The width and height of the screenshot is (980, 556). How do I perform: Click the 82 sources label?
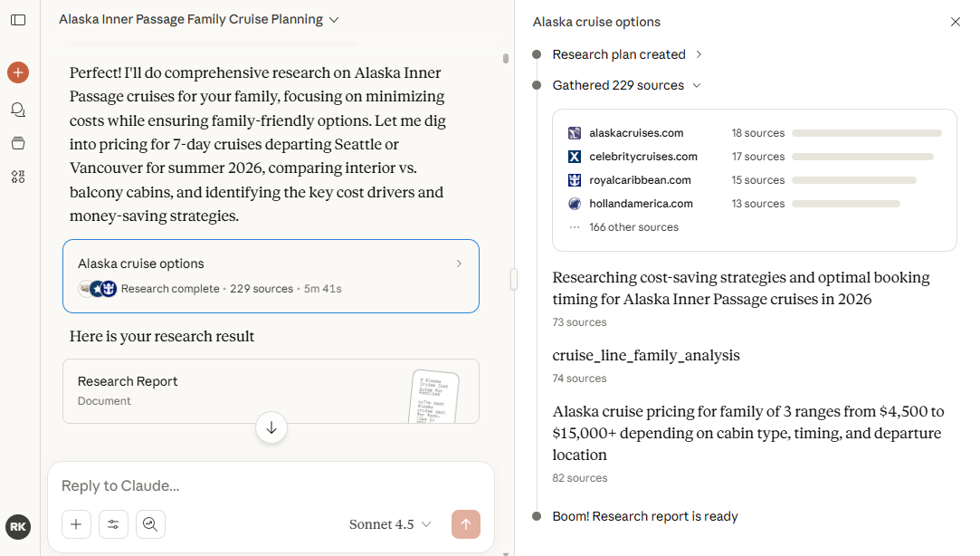pos(579,478)
